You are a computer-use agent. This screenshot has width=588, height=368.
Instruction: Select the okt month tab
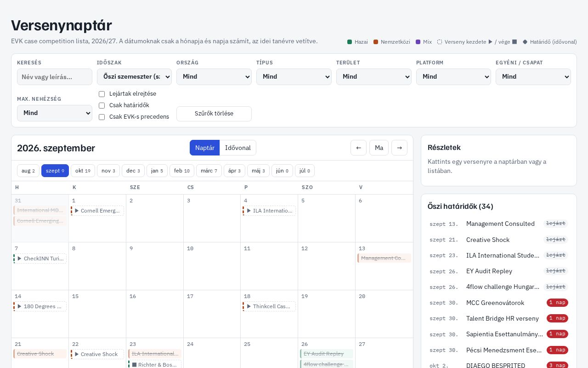pos(83,171)
